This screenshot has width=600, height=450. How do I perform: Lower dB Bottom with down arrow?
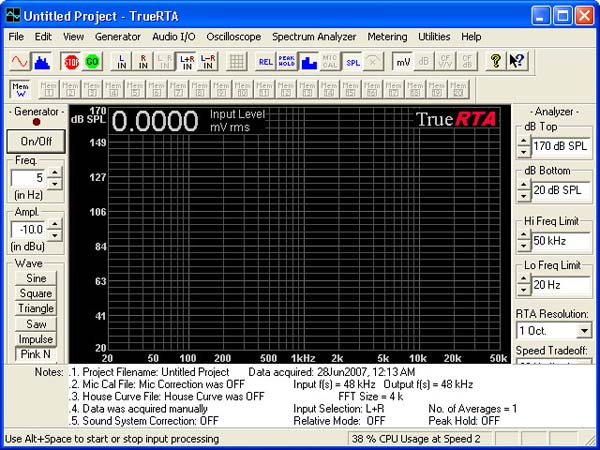point(523,196)
